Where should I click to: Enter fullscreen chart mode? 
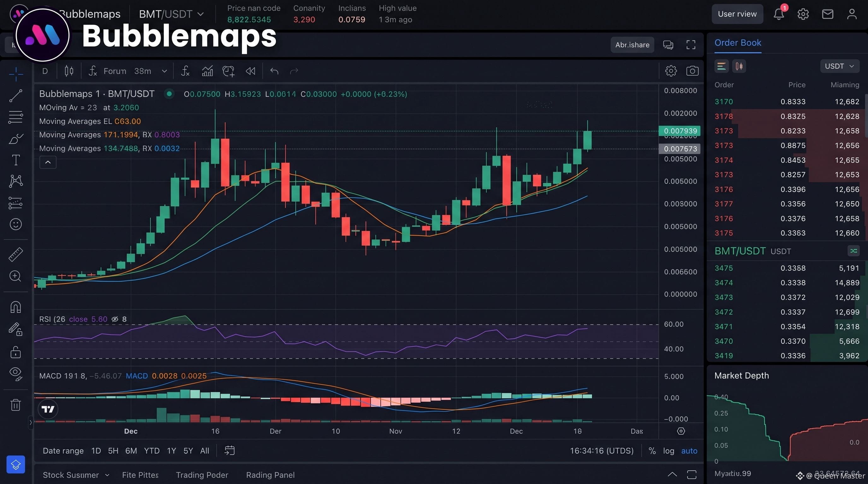691,45
